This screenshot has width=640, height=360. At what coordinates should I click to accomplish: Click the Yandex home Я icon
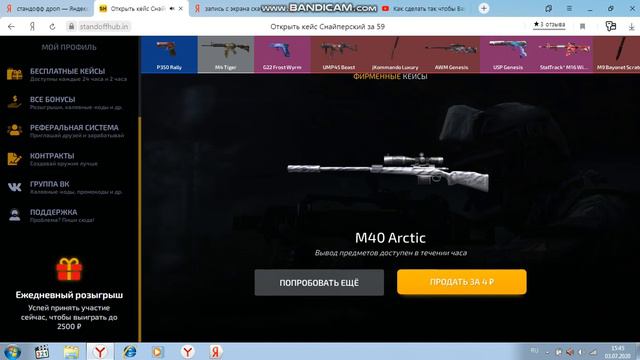pyautogui.click(x=32, y=27)
